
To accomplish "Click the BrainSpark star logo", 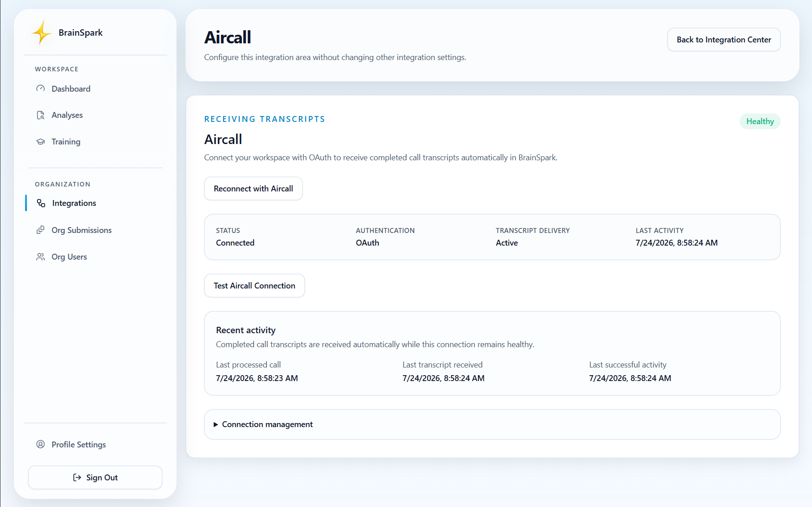I will point(41,33).
